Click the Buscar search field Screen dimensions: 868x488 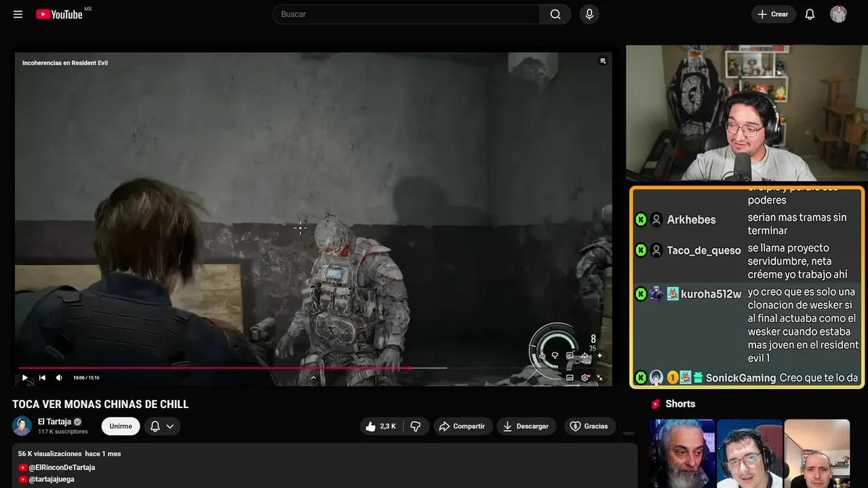[x=406, y=14]
